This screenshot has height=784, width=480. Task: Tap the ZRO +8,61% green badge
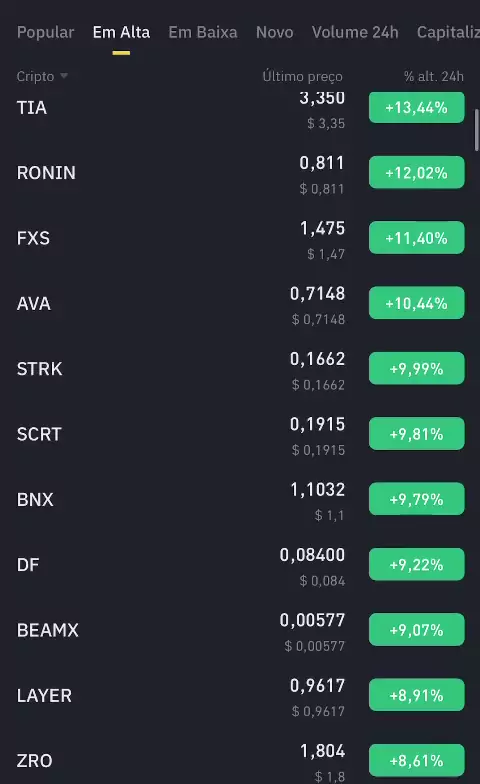pyautogui.click(x=416, y=760)
